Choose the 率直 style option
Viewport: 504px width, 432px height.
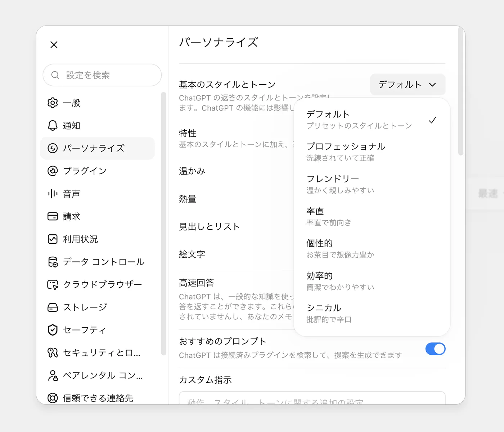(x=372, y=216)
